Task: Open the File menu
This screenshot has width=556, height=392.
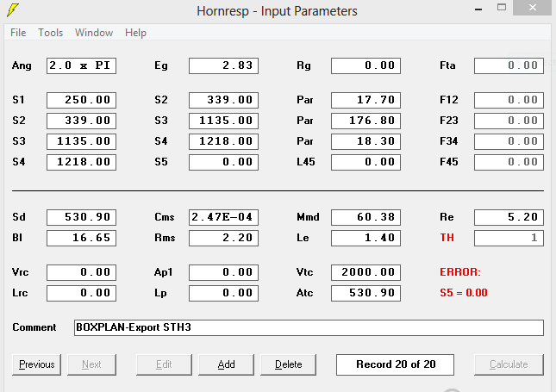Action: tap(18, 33)
